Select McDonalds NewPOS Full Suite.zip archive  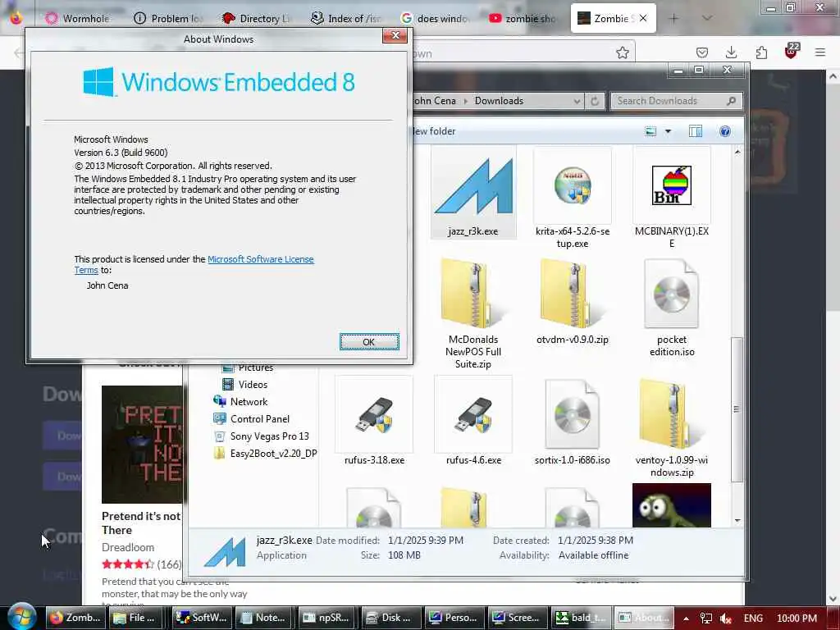click(x=473, y=293)
